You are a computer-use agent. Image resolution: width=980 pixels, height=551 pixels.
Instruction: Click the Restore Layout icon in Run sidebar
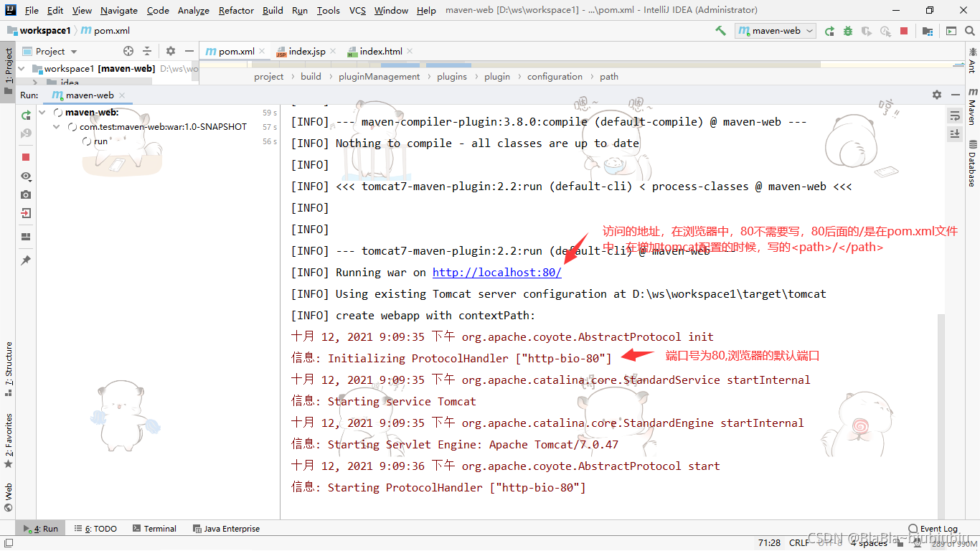click(26, 237)
